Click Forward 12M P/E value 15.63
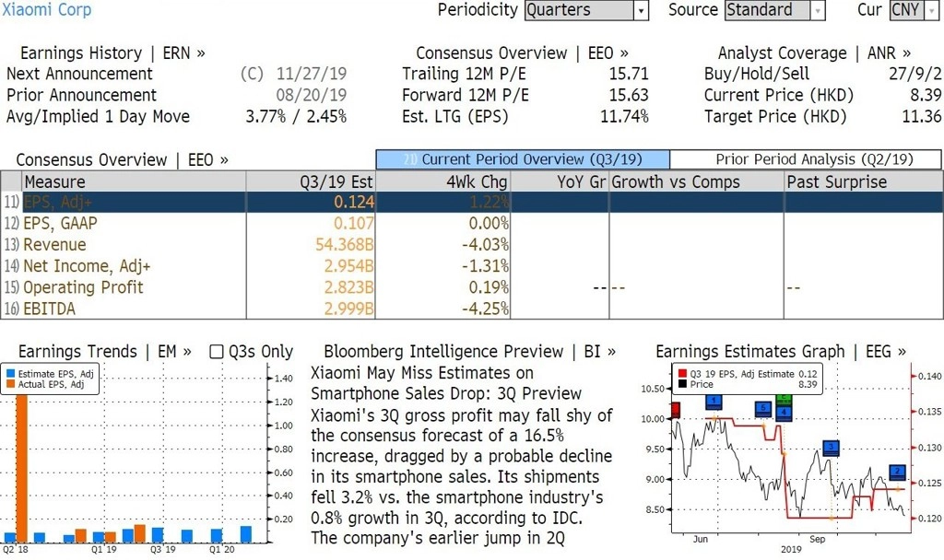 (x=629, y=95)
